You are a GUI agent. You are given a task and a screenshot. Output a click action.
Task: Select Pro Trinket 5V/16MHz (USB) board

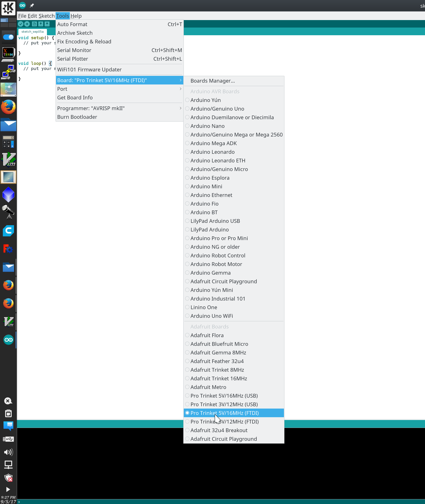(x=234, y=396)
